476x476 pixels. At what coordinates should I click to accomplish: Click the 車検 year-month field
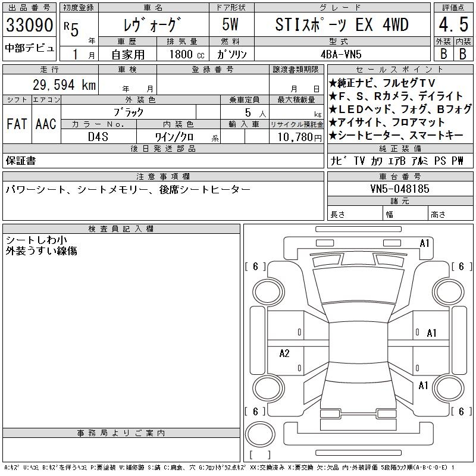[127, 84]
